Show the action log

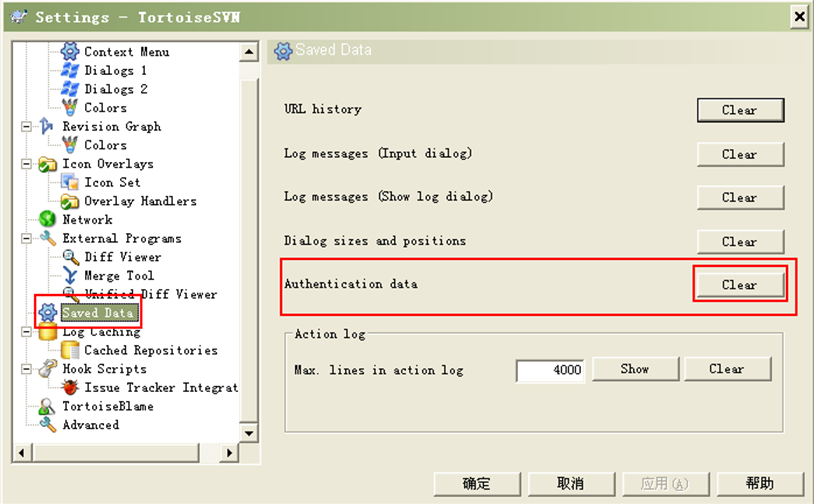coord(635,369)
